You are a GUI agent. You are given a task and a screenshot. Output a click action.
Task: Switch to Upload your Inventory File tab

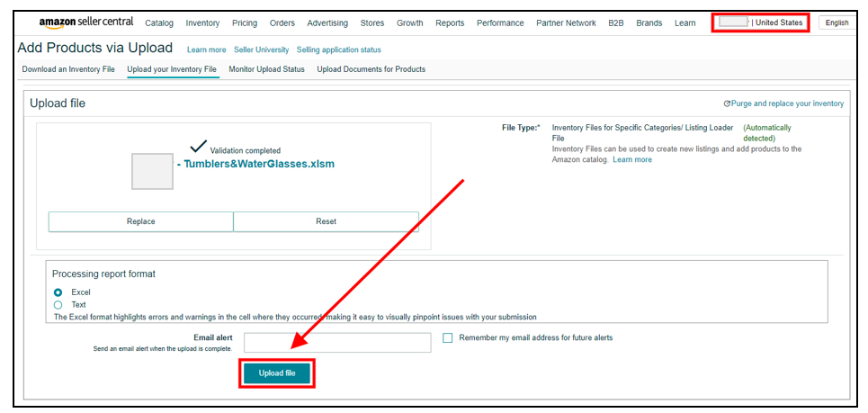click(x=172, y=69)
